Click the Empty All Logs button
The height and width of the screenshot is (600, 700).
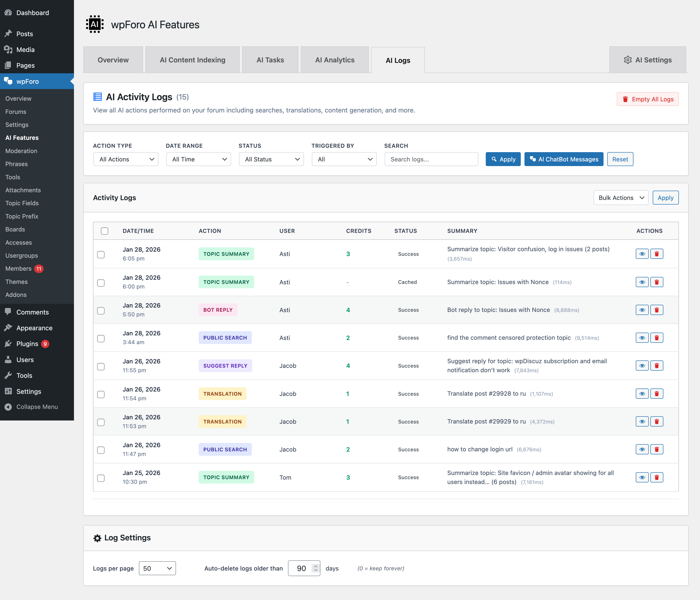647,99
